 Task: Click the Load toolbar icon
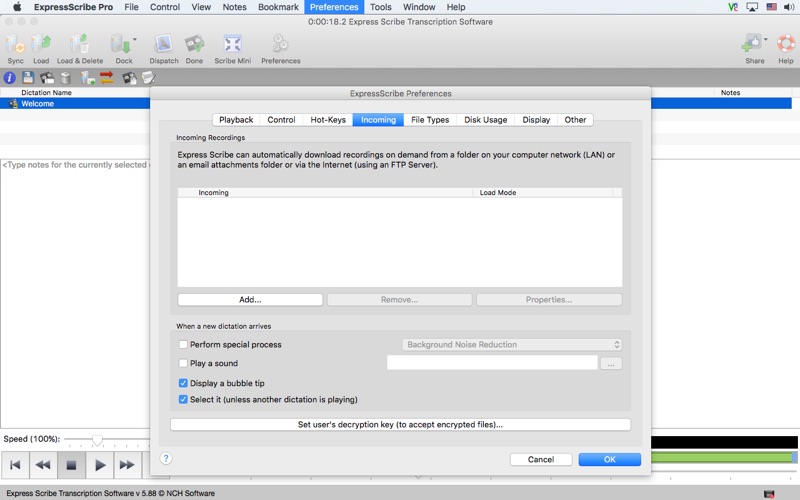point(41,49)
